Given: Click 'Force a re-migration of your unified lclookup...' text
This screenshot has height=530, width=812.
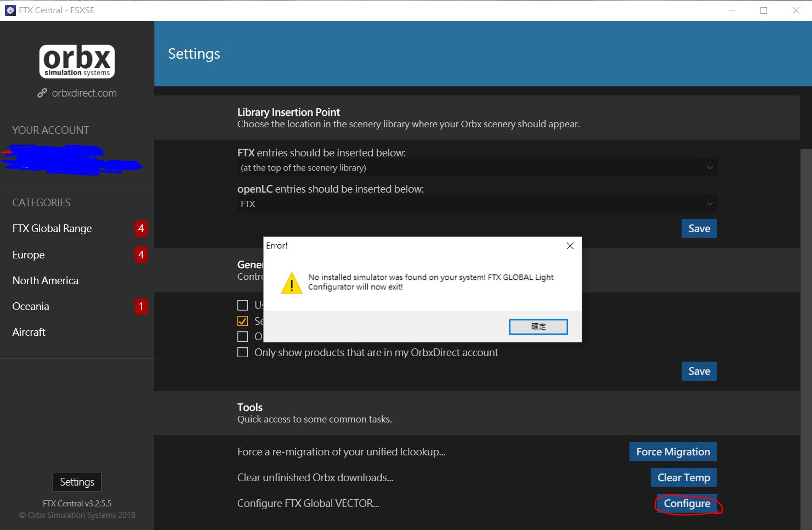Looking at the screenshot, I should (342, 452).
